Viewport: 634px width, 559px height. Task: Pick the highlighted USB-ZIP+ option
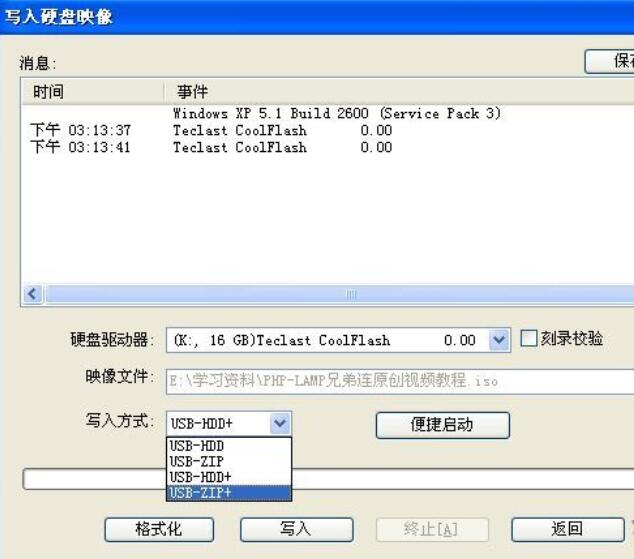[x=228, y=492]
